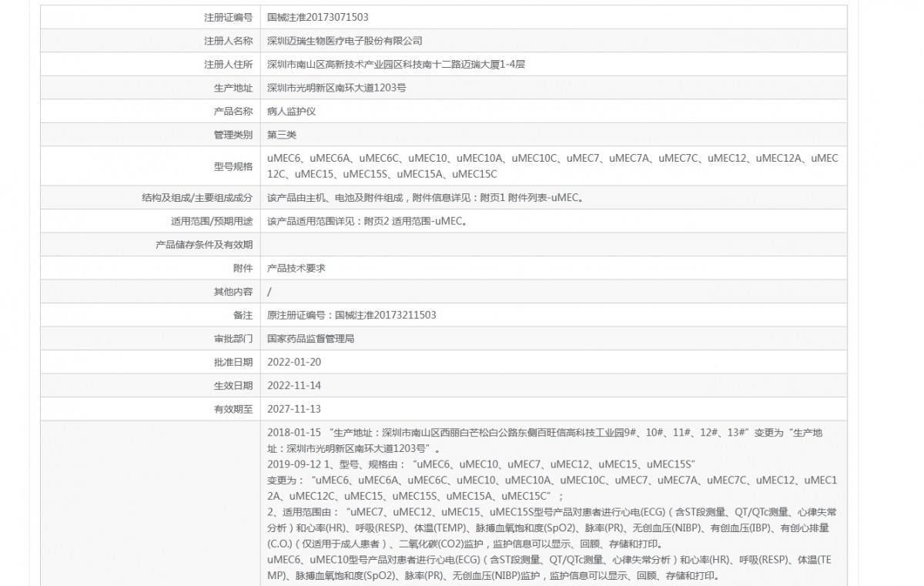Click the 生效日期 label
Image resolution: width=924 pixels, height=586 pixels.
pos(233,386)
